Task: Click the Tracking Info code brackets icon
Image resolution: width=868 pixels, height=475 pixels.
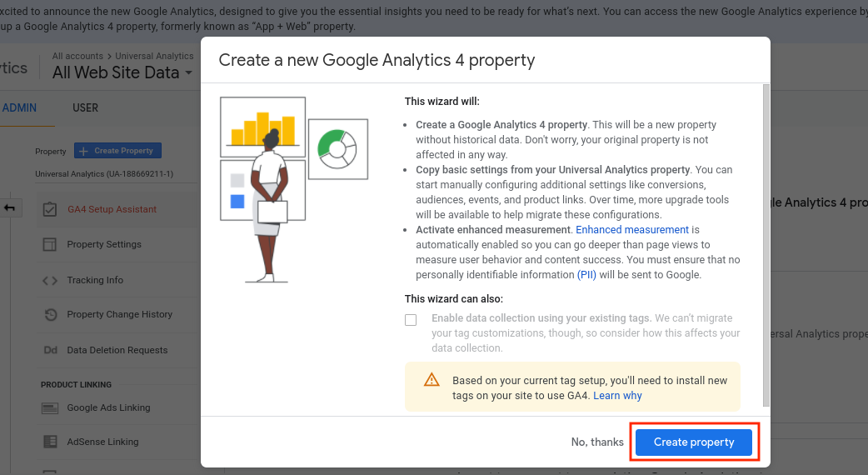Action: [50, 280]
